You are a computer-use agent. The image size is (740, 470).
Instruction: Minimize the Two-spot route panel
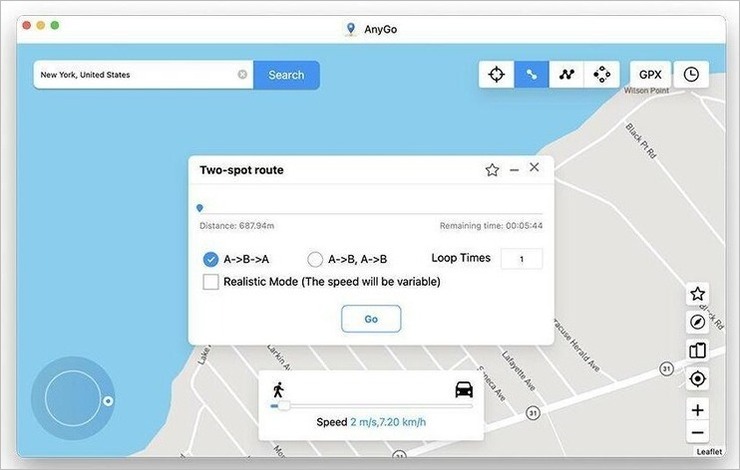click(x=514, y=170)
